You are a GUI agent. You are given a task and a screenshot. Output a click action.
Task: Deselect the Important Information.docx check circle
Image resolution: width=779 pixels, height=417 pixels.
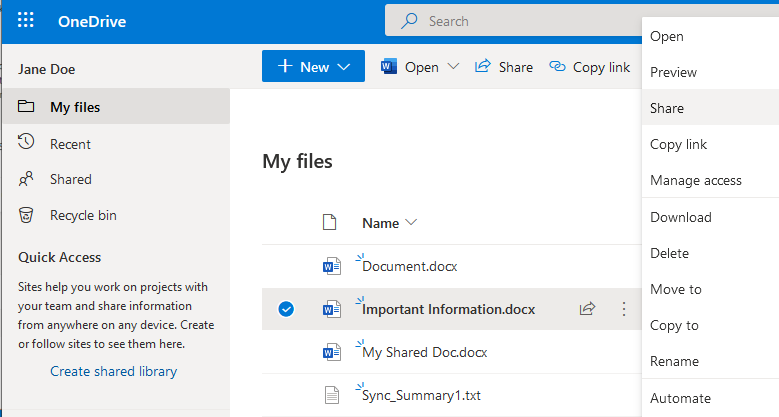point(286,309)
